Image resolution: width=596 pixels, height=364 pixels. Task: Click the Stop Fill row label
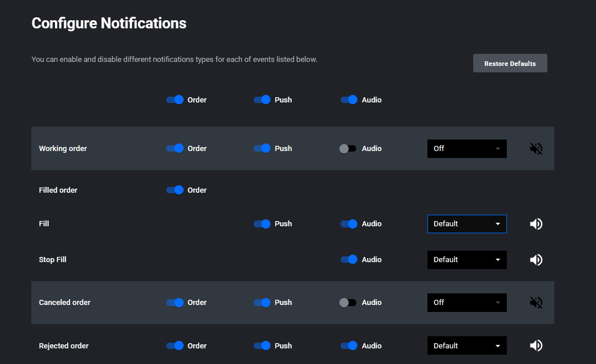coord(53,259)
